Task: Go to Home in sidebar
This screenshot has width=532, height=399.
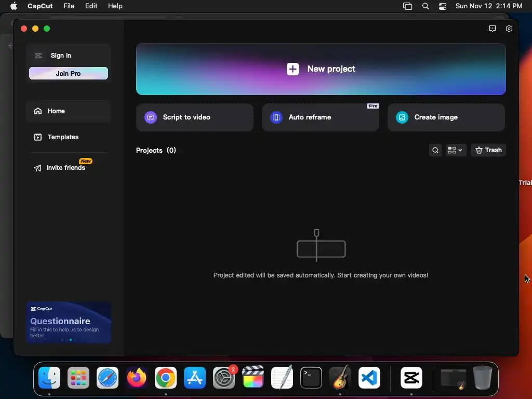Action: point(69,111)
